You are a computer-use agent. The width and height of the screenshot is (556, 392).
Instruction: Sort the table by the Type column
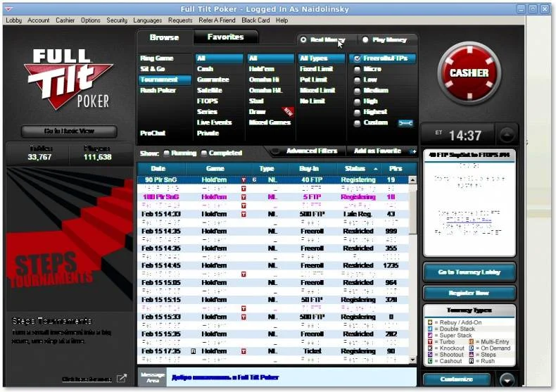267,169
